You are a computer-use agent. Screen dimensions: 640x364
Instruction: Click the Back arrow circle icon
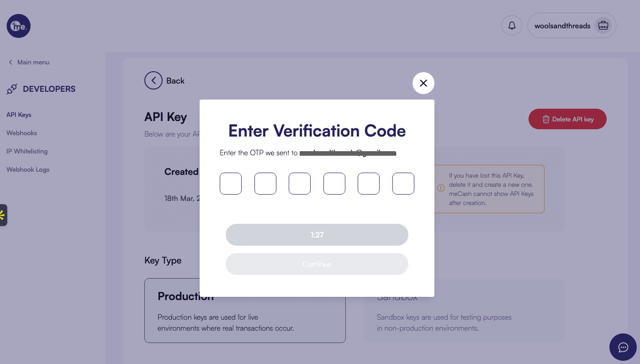tap(153, 80)
